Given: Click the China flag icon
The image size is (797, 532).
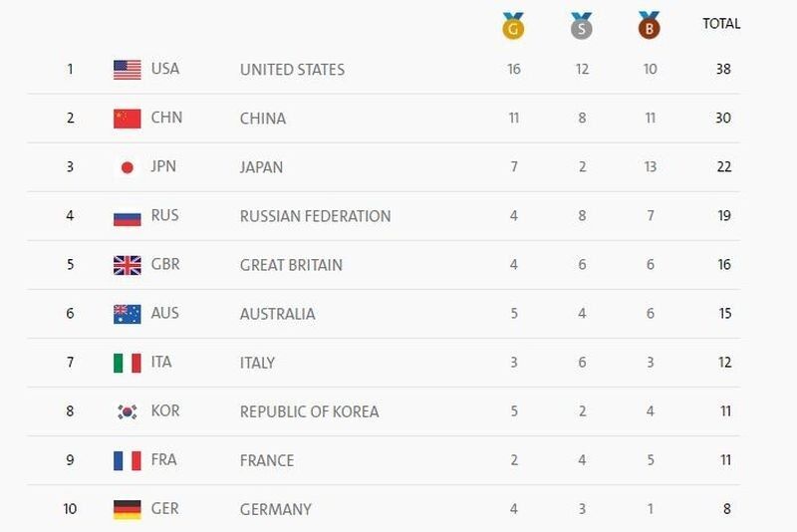Looking at the screenshot, I should (x=127, y=119).
